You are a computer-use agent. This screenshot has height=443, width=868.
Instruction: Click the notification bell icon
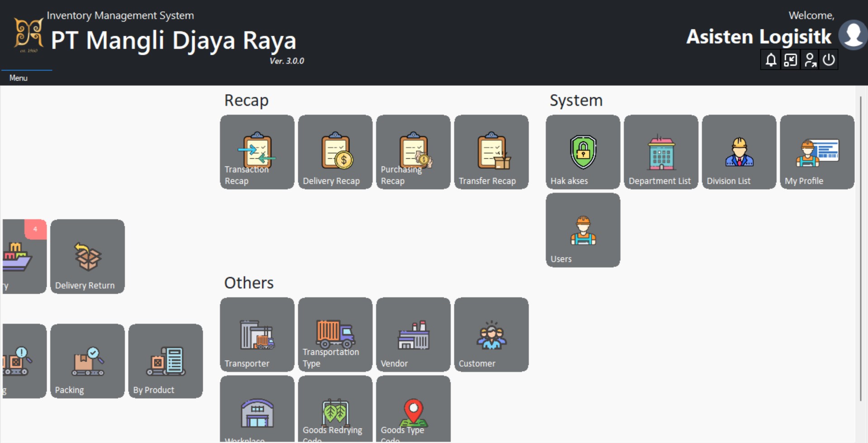(x=771, y=60)
